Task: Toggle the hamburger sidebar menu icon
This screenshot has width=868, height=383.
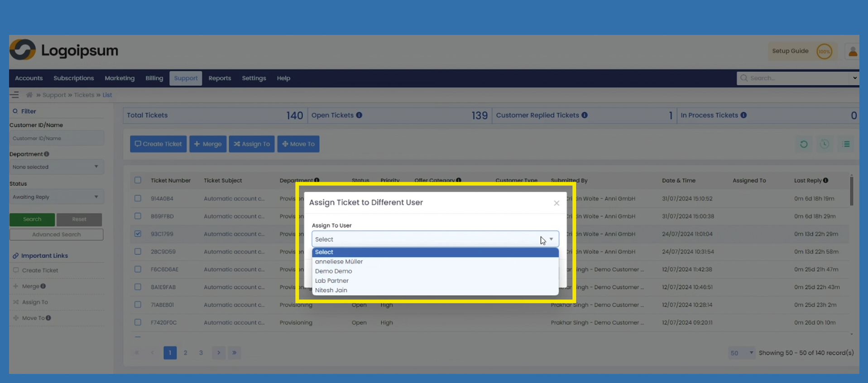Action: [15, 95]
